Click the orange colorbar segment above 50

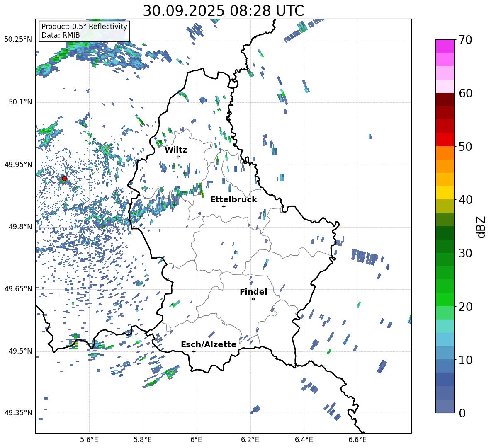tap(445, 153)
